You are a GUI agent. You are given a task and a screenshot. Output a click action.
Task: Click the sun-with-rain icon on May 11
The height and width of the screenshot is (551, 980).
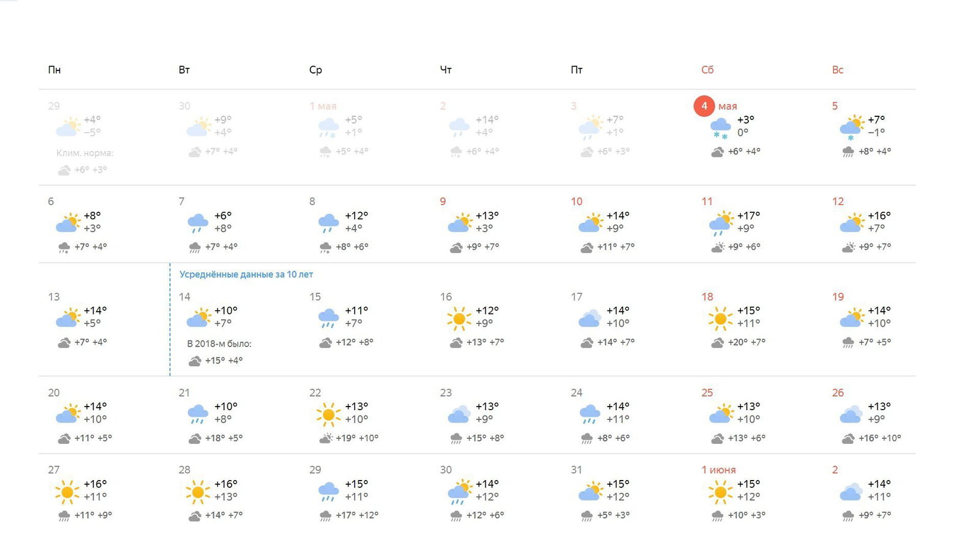tap(721, 223)
